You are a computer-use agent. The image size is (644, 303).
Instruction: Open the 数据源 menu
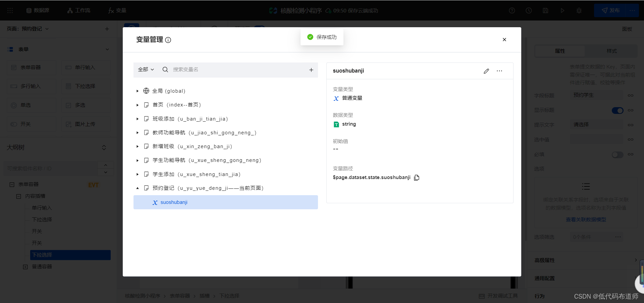click(x=38, y=10)
